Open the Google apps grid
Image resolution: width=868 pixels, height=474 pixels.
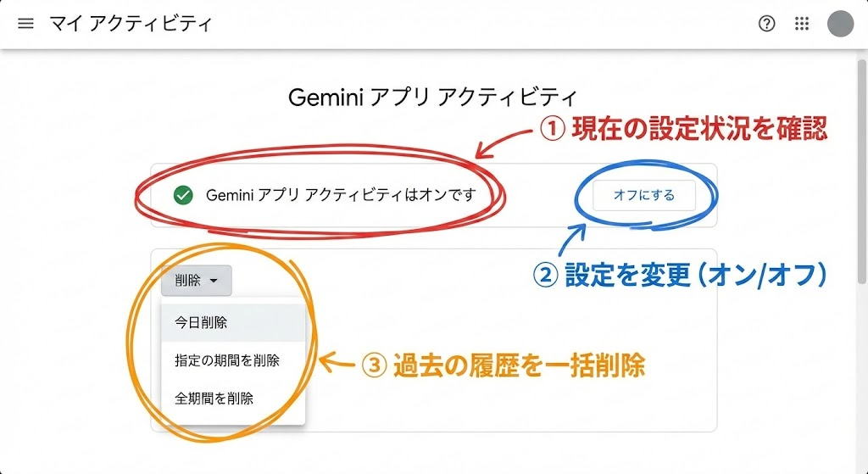[802, 24]
